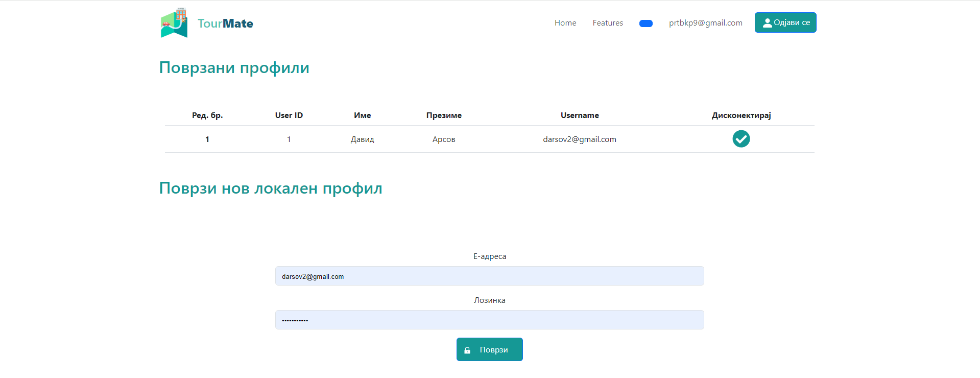Image resolution: width=980 pixels, height=378 pixels.
Task: Click the Давид name cell
Action: (x=362, y=139)
